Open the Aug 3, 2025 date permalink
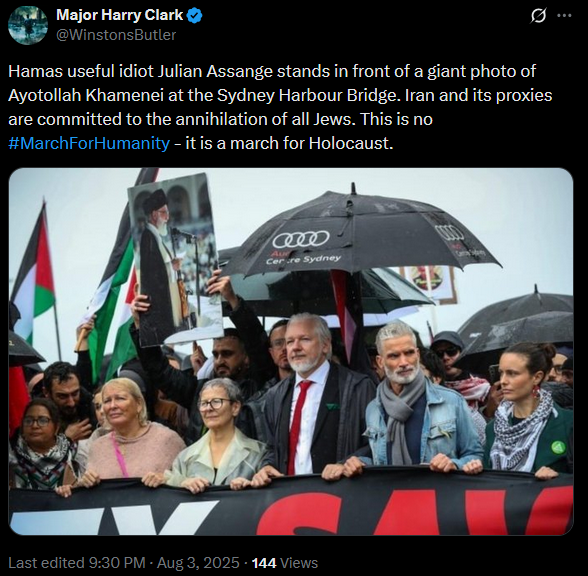This screenshot has height=576, width=588. point(198,563)
